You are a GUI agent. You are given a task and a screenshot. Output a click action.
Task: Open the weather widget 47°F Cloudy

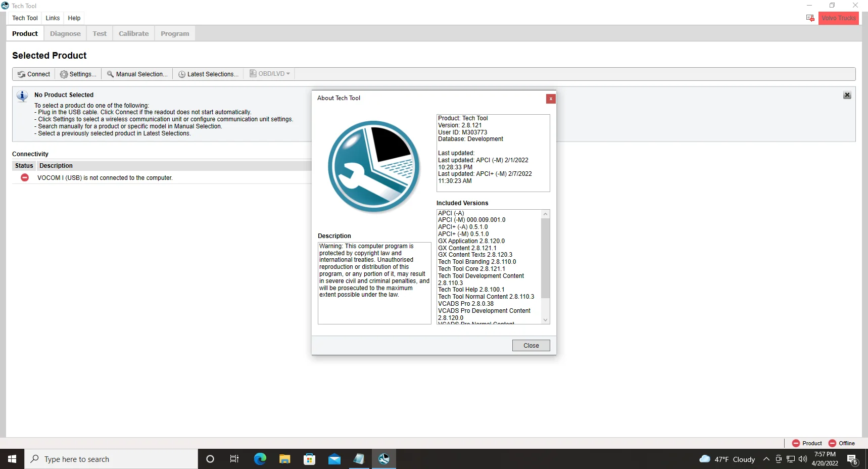[x=727, y=459]
